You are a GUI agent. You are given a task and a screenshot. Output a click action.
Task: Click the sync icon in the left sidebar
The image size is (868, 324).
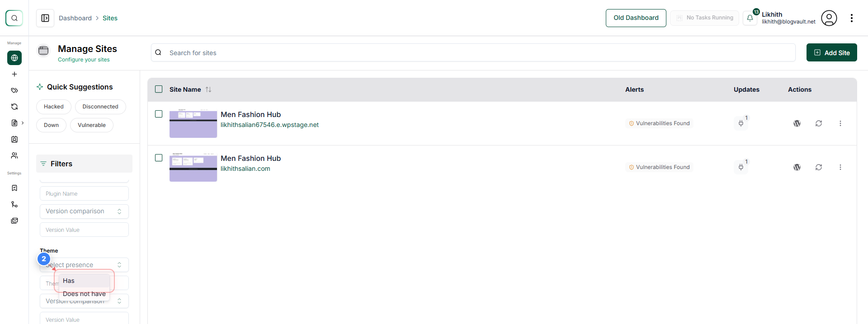click(x=14, y=107)
